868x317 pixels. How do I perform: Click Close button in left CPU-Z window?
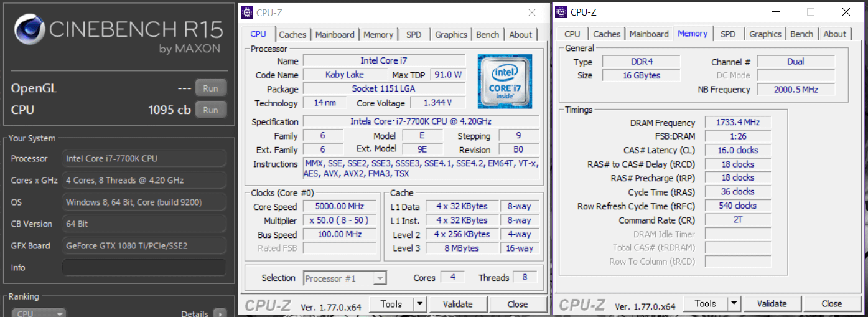click(x=518, y=304)
